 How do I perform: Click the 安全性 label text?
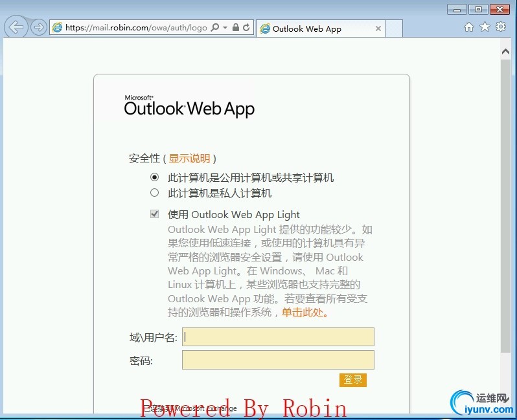[144, 159]
